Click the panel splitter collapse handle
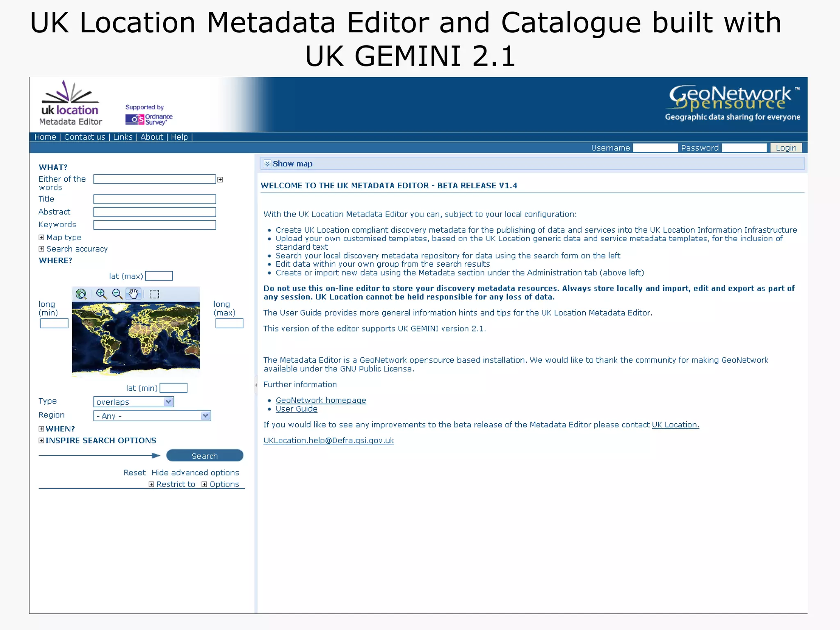Screen dimensions: 840x630 pos(256,385)
